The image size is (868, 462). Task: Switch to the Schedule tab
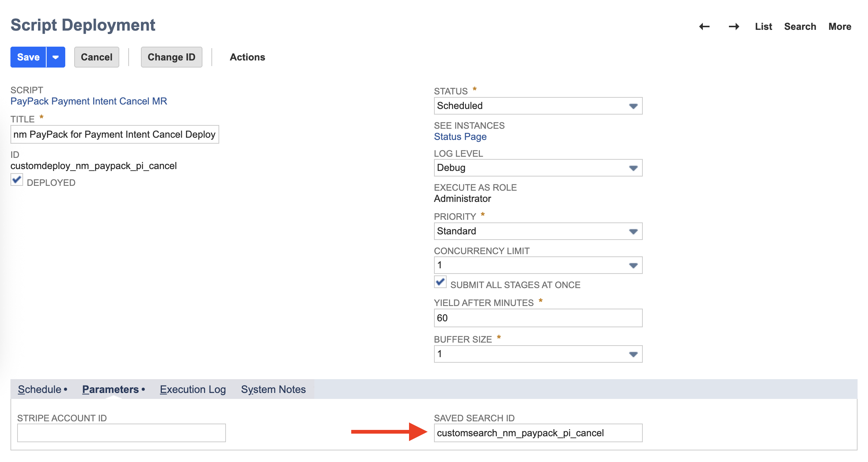40,389
